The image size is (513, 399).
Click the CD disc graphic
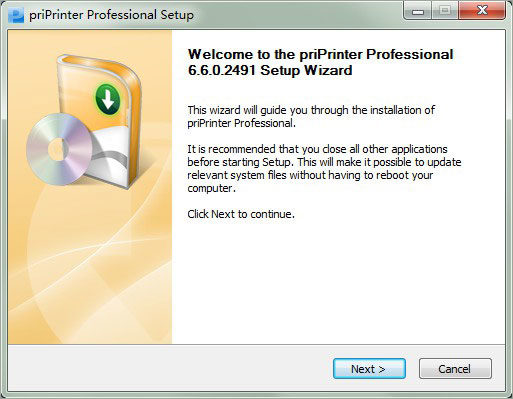[59, 149]
